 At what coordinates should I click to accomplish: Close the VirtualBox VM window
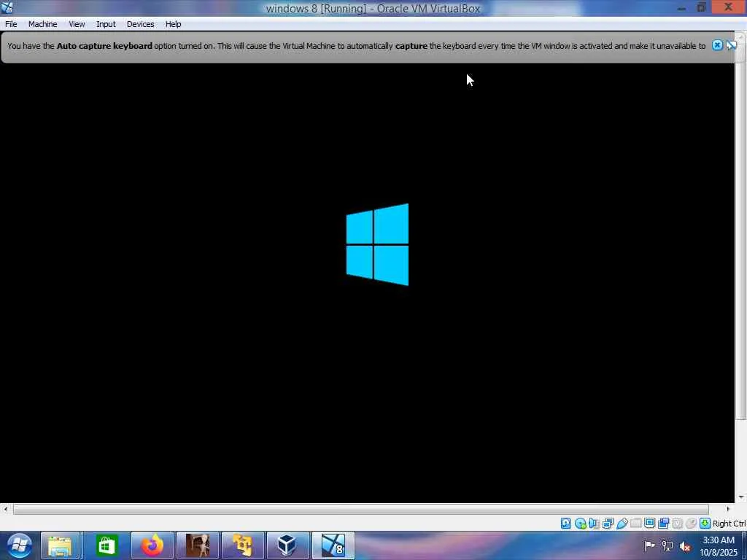pyautogui.click(x=729, y=7)
